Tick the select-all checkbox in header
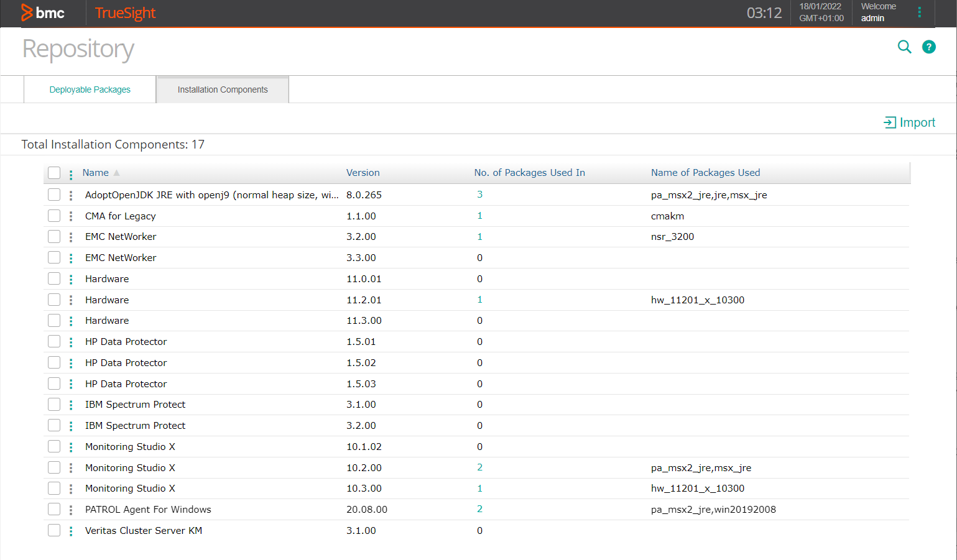Viewport: 957px width, 560px height. [54, 173]
